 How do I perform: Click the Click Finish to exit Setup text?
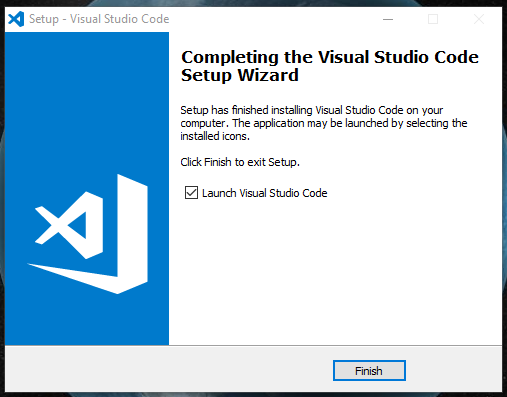point(240,162)
